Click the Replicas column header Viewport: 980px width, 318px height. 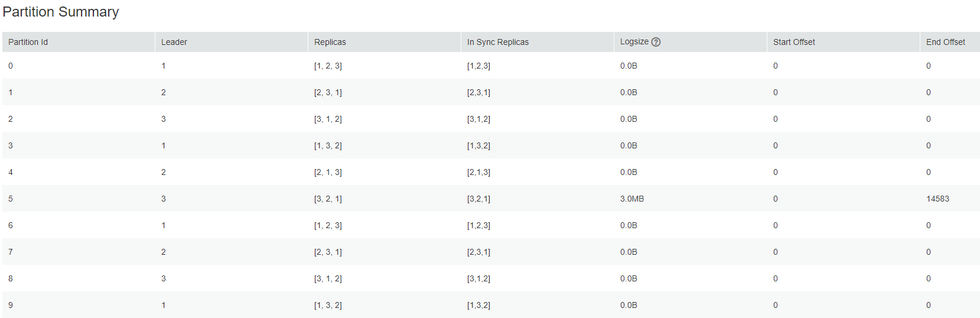330,42
